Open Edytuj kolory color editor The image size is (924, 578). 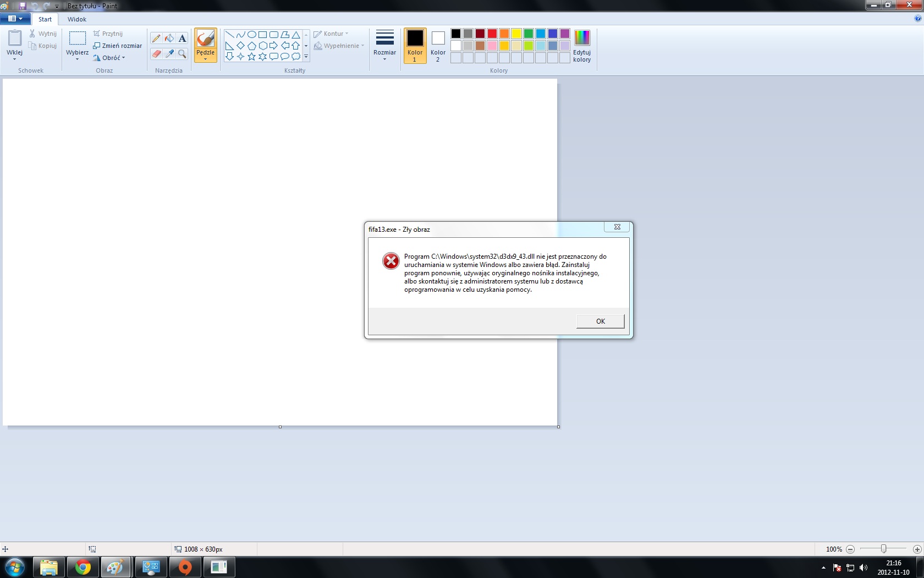[x=582, y=46]
